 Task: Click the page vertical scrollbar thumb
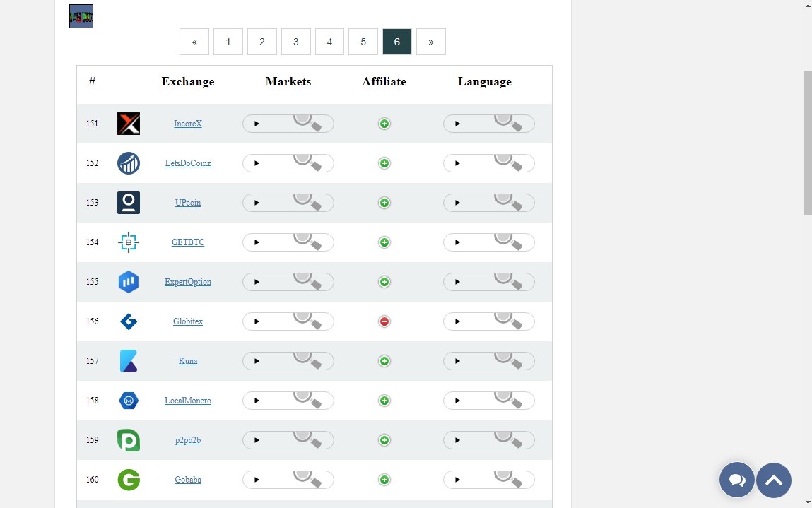[807, 141]
